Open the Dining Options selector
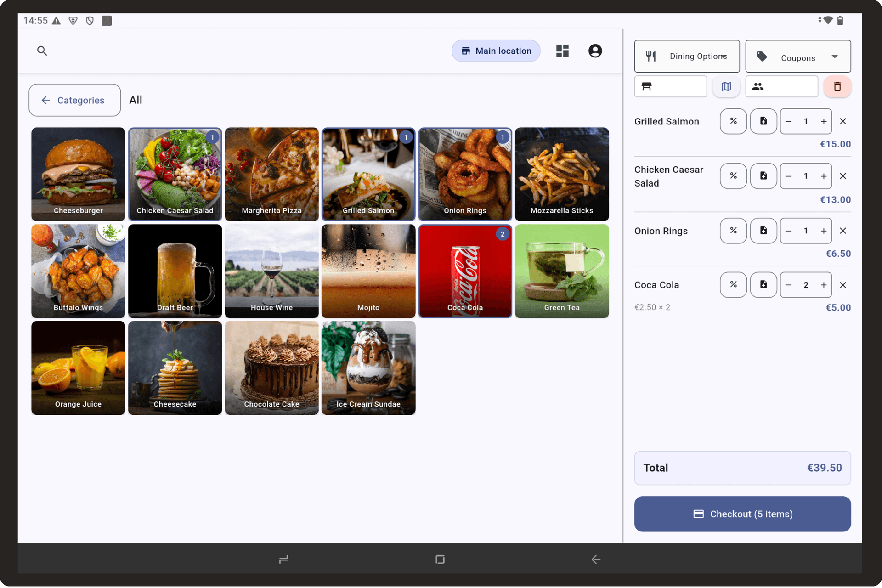Screen dimensions: 882x588 [x=686, y=56]
